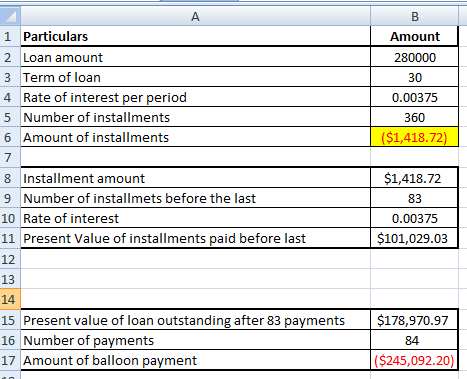The height and width of the screenshot is (379, 467).
Task: Select the cell with value 360
Action: (414, 117)
